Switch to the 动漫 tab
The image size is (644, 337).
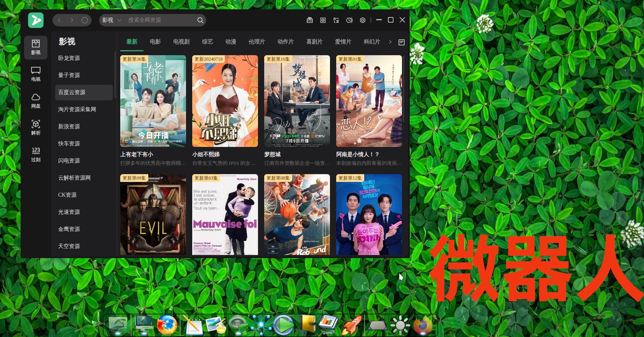coord(231,42)
